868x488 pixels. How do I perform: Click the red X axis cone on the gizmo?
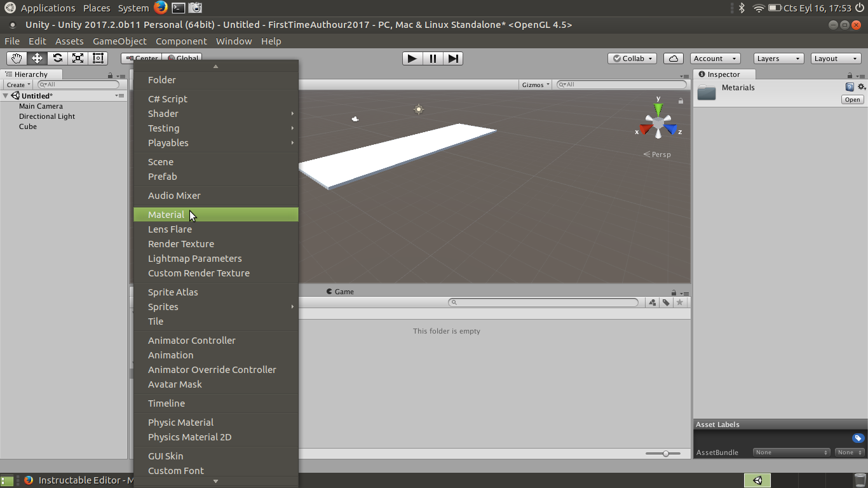[646, 130]
